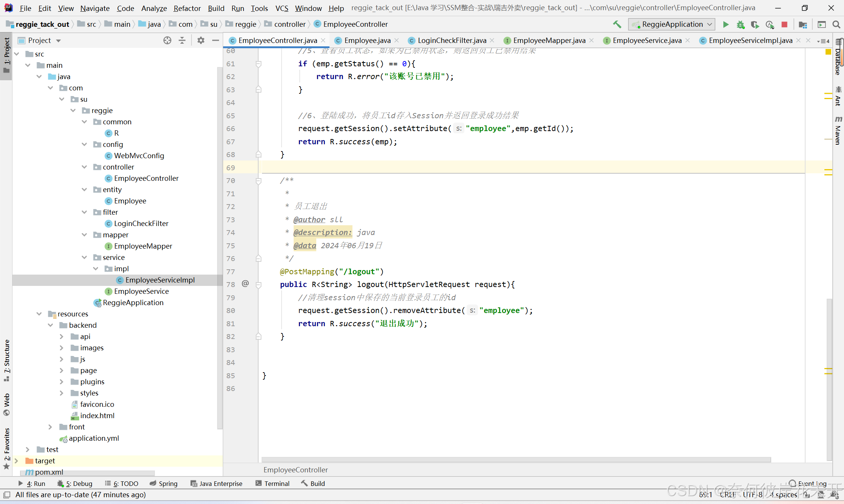The height and width of the screenshot is (504, 844).
Task: Open Project panel settings gear
Action: click(201, 40)
